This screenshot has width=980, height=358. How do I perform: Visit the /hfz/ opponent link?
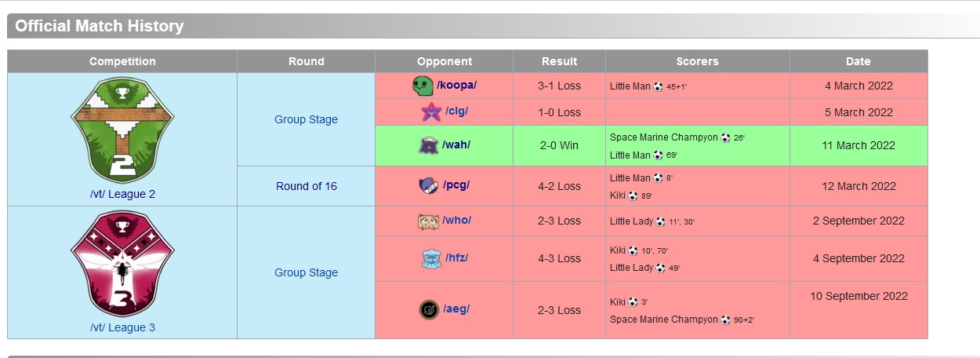456,258
